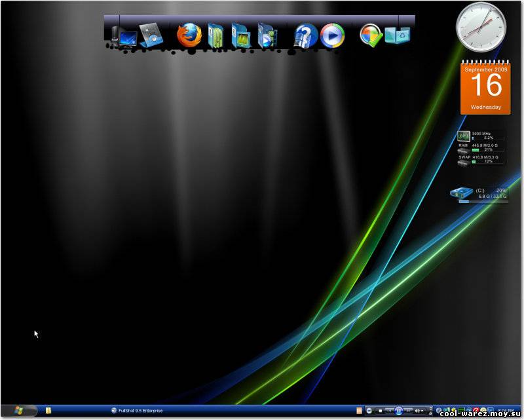This screenshot has width=524, height=420.
Task: Open the Windows Update checkmark icon
Action: point(371,35)
